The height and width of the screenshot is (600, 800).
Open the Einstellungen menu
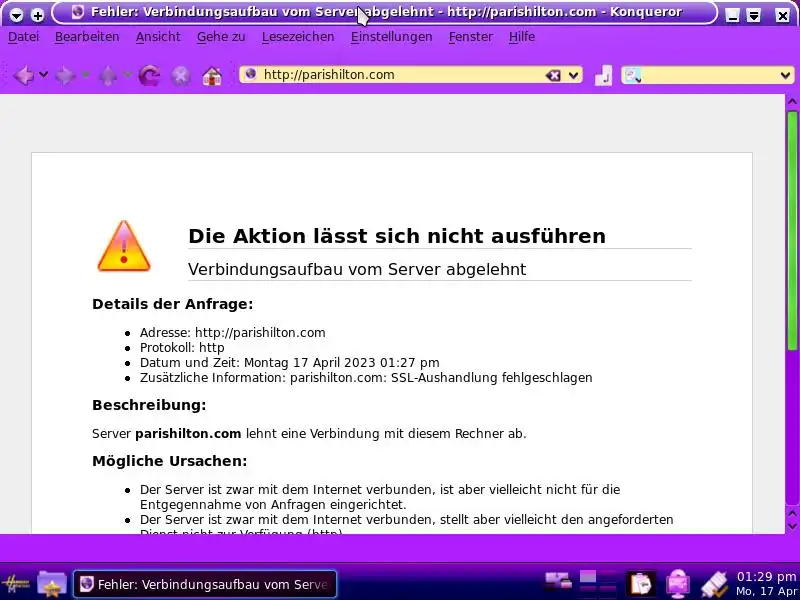click(391, 37)
